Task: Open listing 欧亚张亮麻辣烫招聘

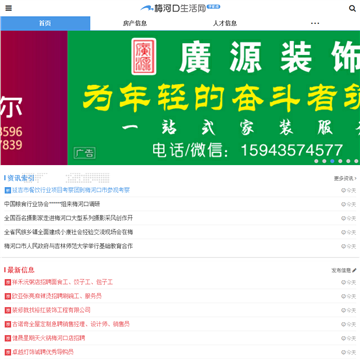Action: (x=57, y=296)
